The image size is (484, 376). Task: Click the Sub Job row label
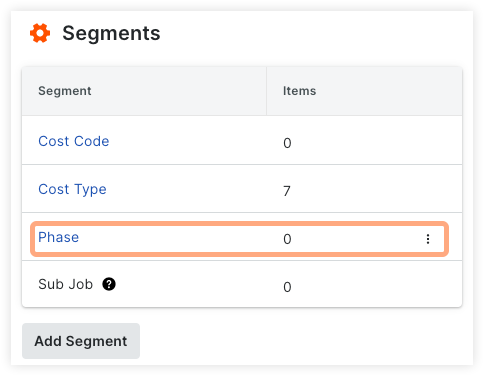(x=65, y=284)
